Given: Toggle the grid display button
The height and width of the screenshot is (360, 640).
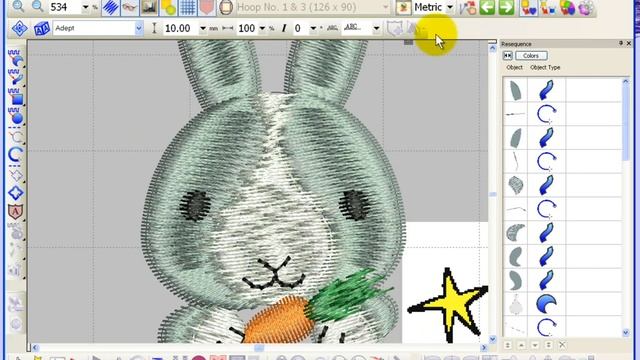Looking at the screenshot, I should tap(187, 7).
